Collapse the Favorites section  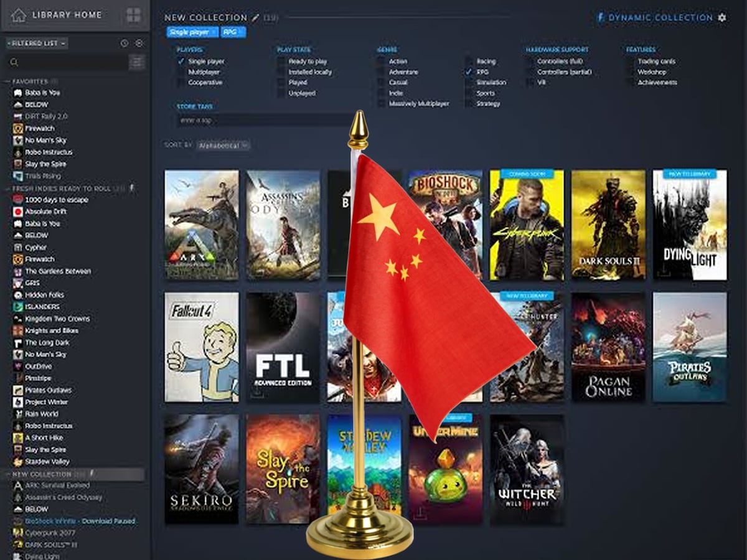7,82
